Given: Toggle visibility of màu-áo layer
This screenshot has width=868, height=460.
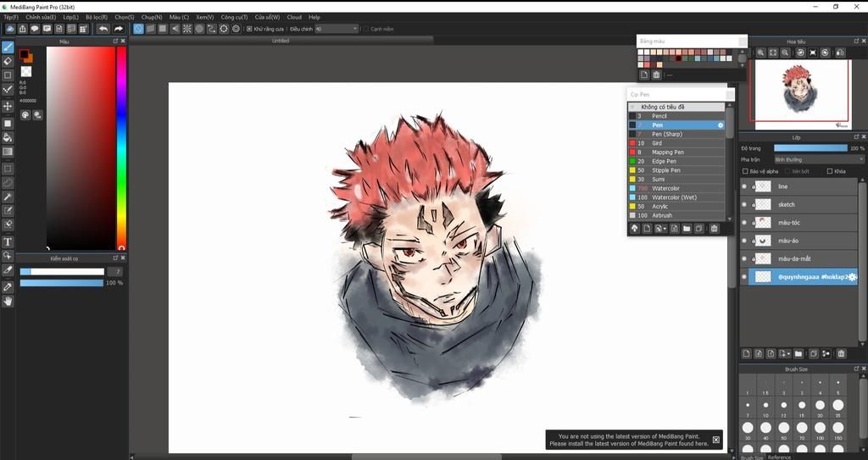Looking at the screenshot, I should [744, 241].
